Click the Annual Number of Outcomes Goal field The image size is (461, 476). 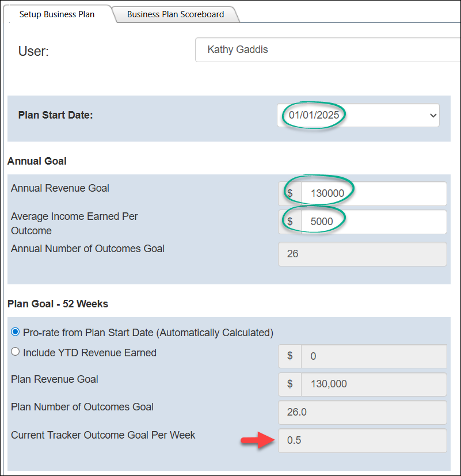[362, 254]
